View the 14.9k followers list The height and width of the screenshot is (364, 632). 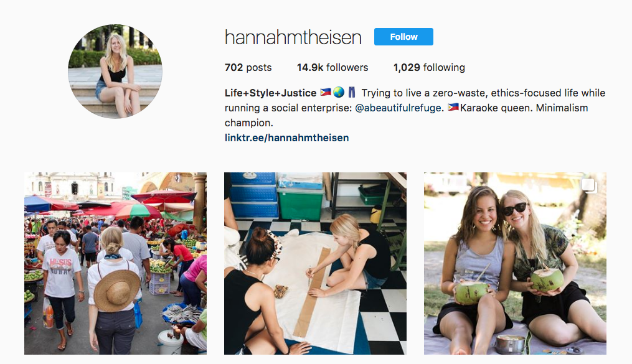333,67
